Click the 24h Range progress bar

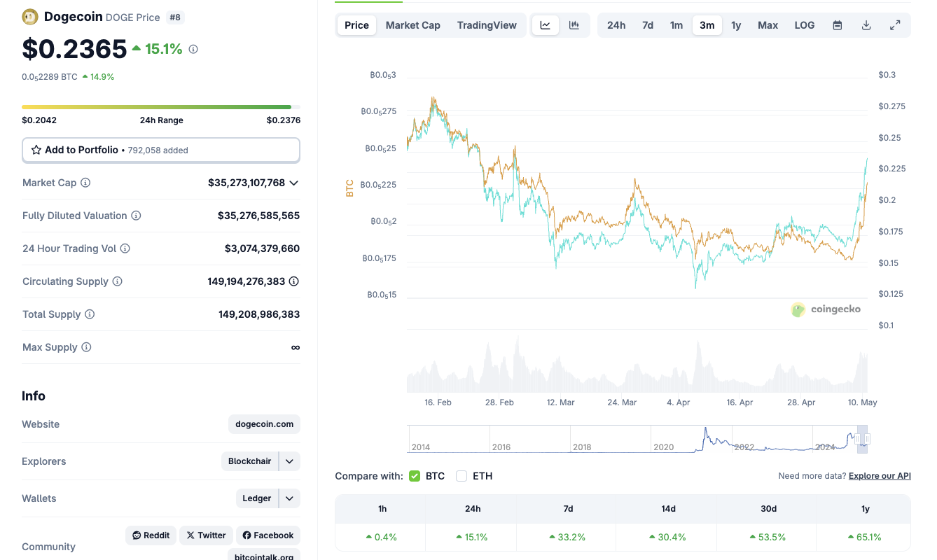pyautogui.click(x=161, y=107)
